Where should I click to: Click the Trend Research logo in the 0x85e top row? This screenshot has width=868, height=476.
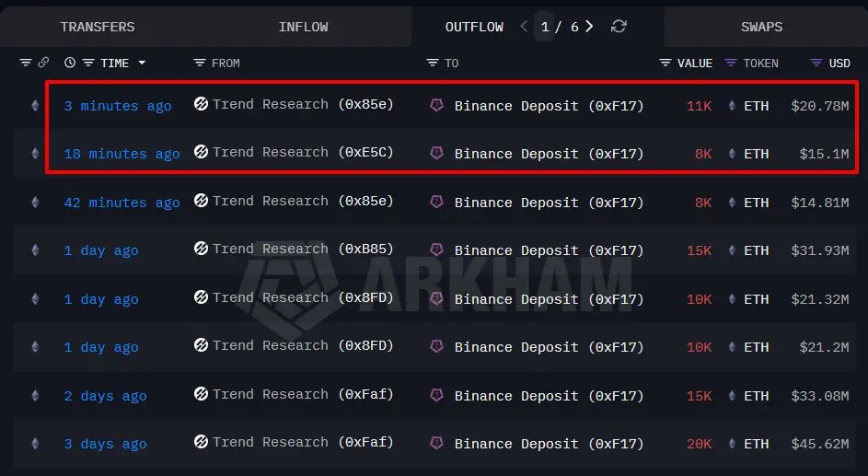click(201, 104)
